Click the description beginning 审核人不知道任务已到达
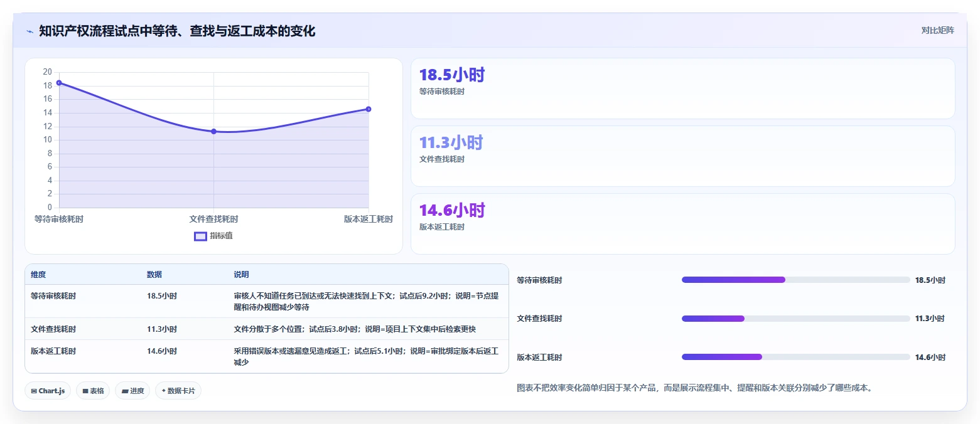This screenshot has height=424, width=980. [x=367, y=302]
